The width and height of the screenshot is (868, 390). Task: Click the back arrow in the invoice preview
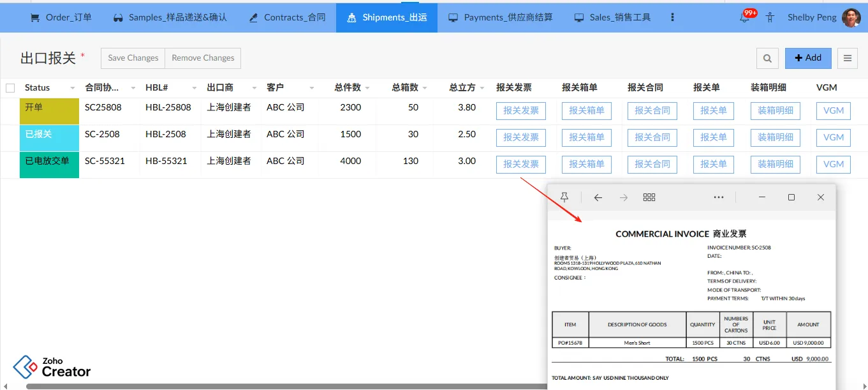coord(598,197)
